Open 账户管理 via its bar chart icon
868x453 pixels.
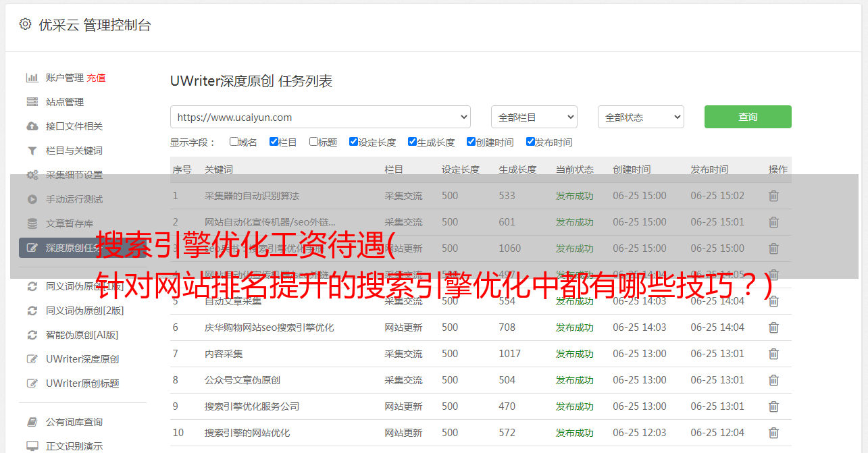click(x=32, y=78)
